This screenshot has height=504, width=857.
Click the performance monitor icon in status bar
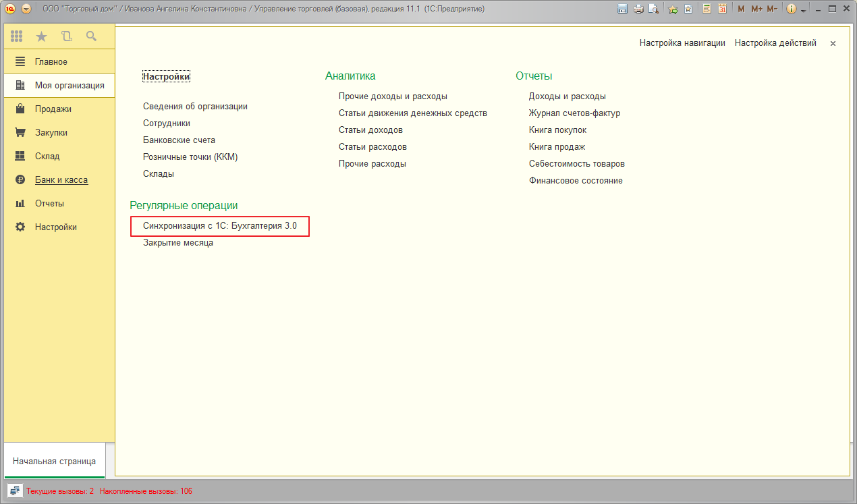[x=14, y=491]
